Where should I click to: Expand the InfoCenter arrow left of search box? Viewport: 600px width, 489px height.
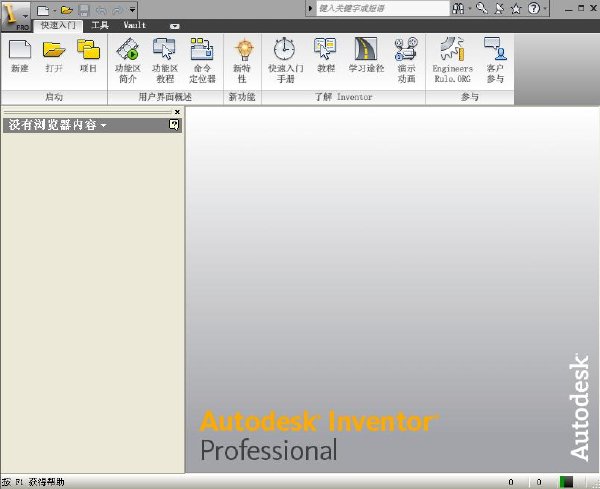coord(310,8)
